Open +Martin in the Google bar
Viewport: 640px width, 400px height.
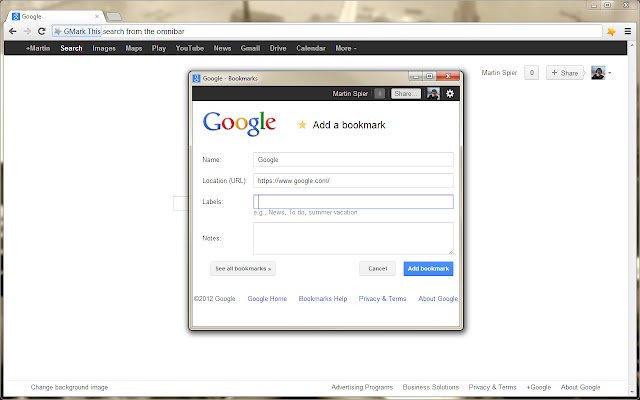(x=38, y=48)
